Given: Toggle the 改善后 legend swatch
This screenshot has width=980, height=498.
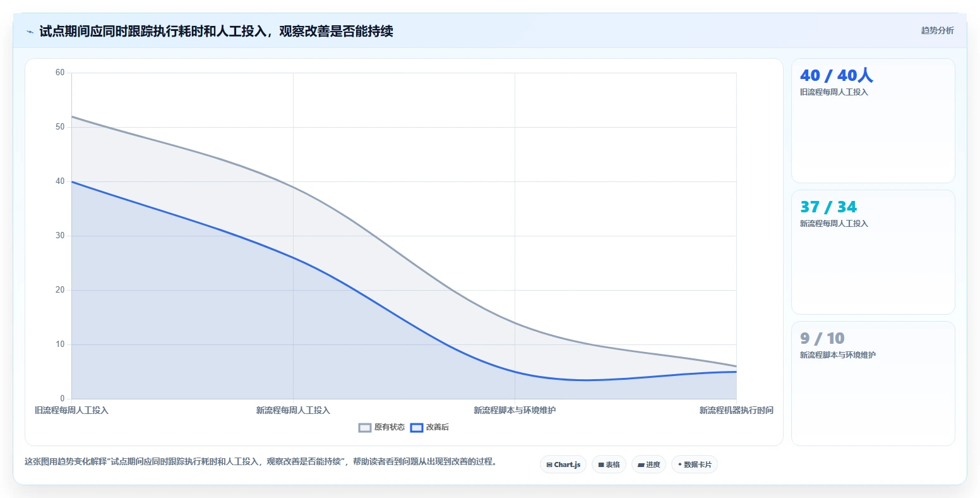Looking at the screenshot, I should click(417, 428).
